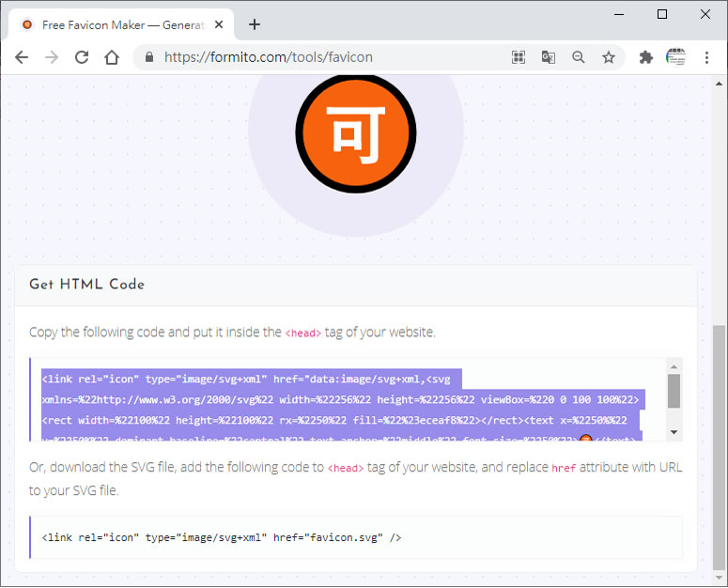This screenshot has width=728, height=588.
Task: Maximize the browser window
Action: 662,14
